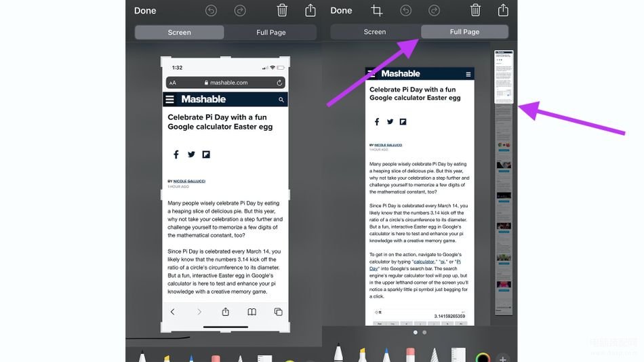Tap lower part of the page scroller strip

pos(504,210)
